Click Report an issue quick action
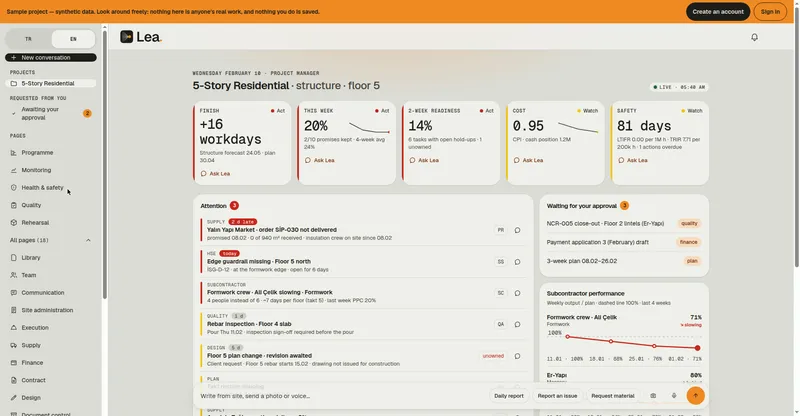The image size is (800, 416). (557, 396)
